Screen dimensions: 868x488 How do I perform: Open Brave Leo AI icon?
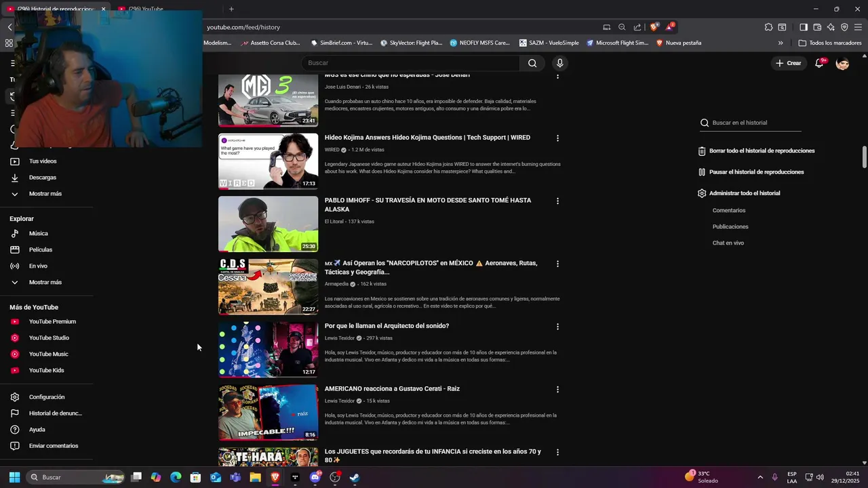click(831, 27)
